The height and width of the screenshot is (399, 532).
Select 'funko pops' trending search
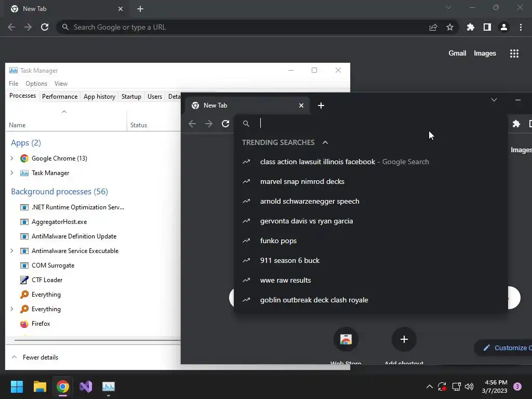(371, 241)
